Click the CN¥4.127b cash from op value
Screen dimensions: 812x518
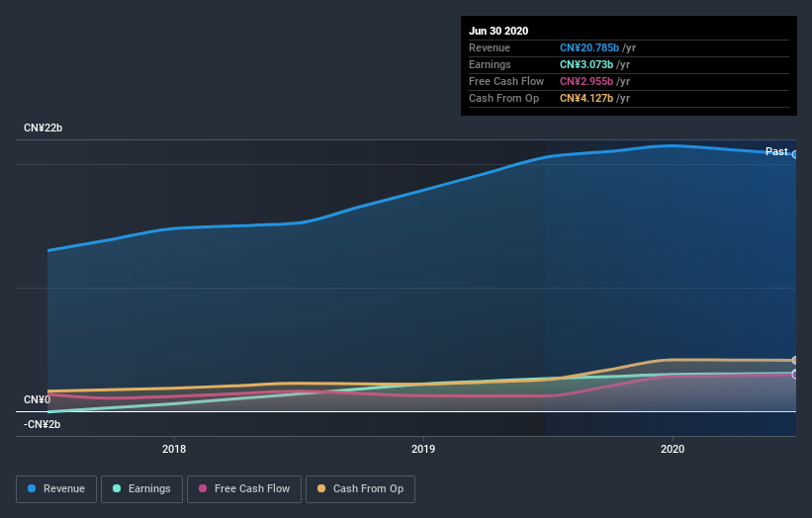(586, 98)
